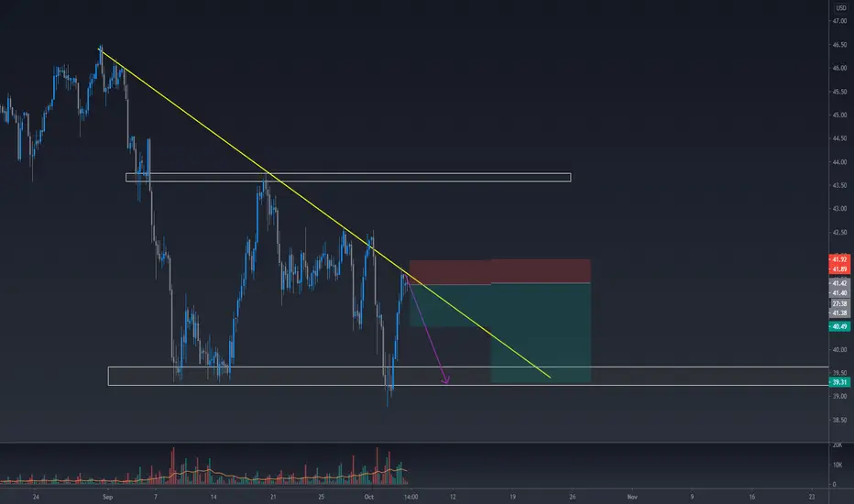Select the upper white resistance rectangle near 43.50
The height and width of the screenshot is (504, 854).
click(348, 177)
